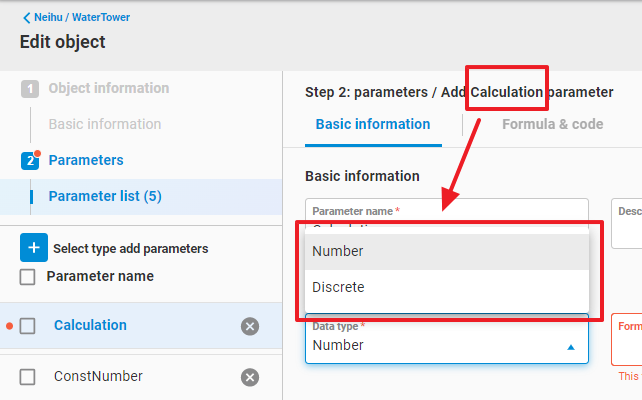Click the step 1 number badge
The image size is (642, 400).
pos(30,88)
